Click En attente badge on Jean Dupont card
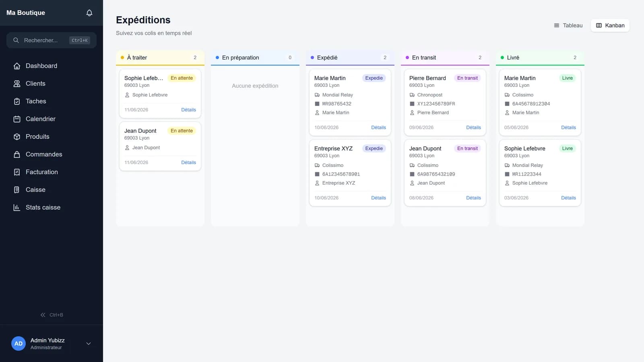Screen dimensions: 644x362 [182, 131]
